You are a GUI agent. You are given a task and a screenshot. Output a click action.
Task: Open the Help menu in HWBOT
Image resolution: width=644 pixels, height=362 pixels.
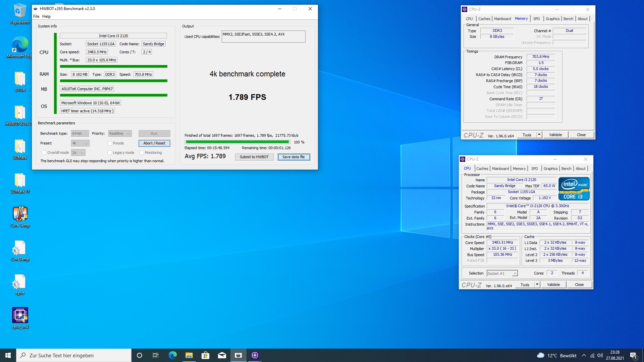point(46,16)
